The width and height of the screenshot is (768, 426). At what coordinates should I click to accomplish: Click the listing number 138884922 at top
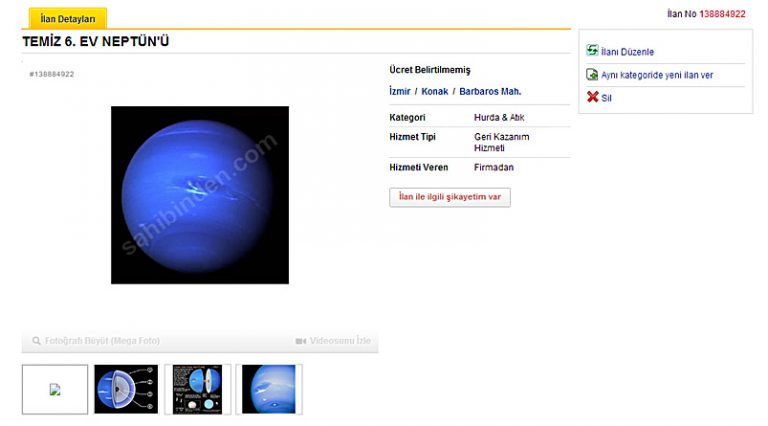tap(722, 14)
